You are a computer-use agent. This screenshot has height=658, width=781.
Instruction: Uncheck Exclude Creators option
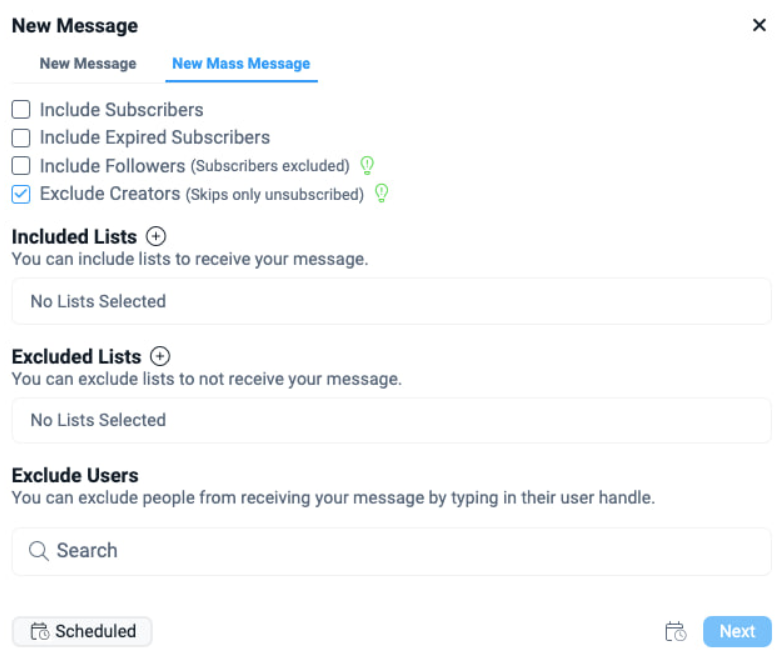point(21,194)
